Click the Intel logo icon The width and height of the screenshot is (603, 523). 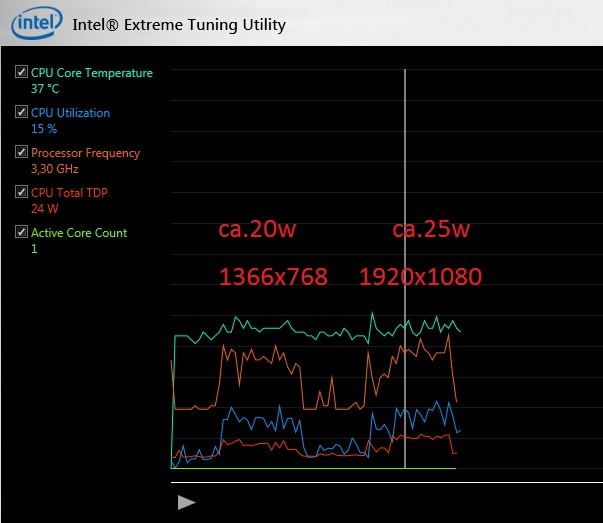[37, 23]
